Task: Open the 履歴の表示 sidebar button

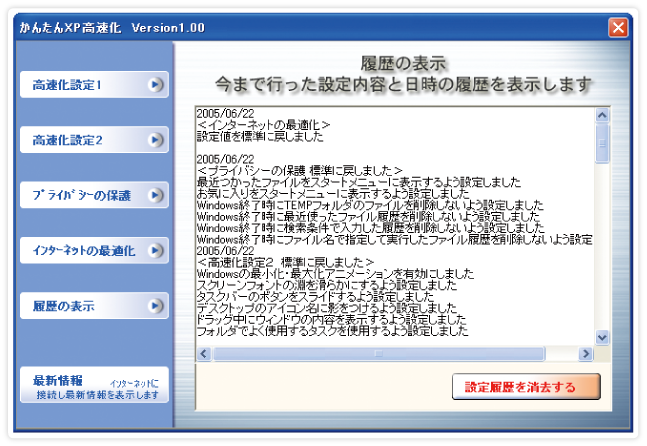Action: (x=94, y=306)
